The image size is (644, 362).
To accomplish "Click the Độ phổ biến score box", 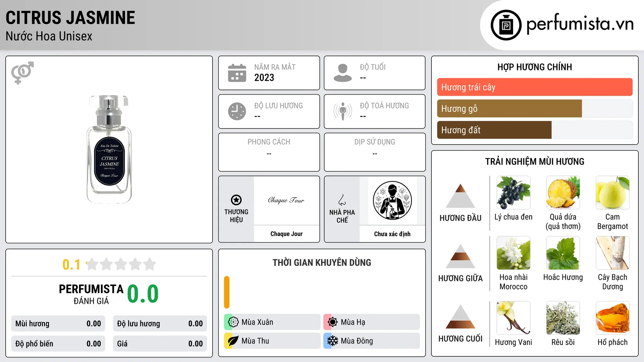I will [58, 344].
